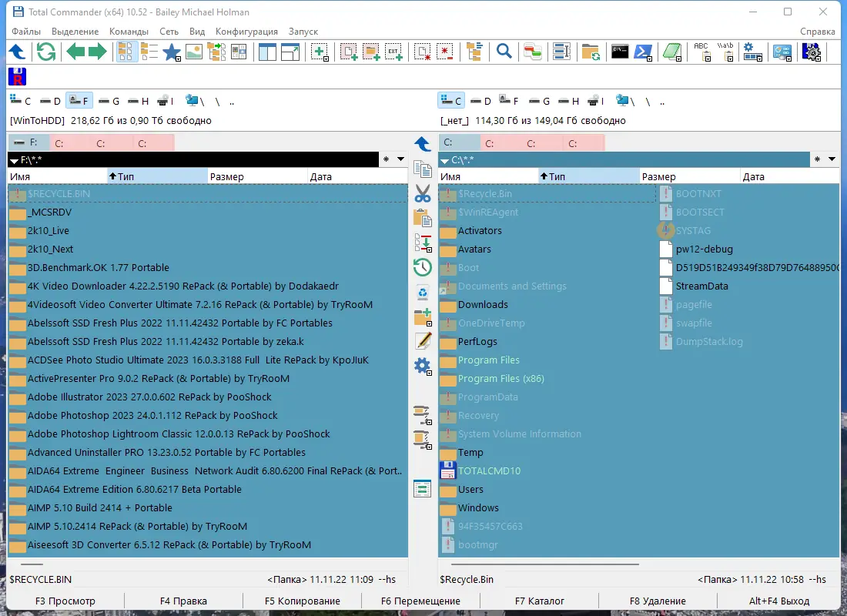Click ABC copy names to clipboard icon
This screenshot has height=616, width=847.
point(701,52)
